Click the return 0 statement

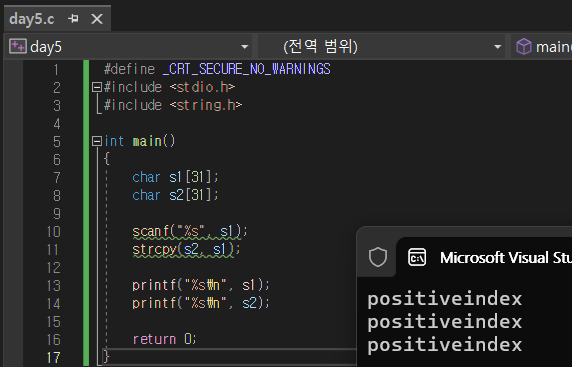tap(165, 339)
